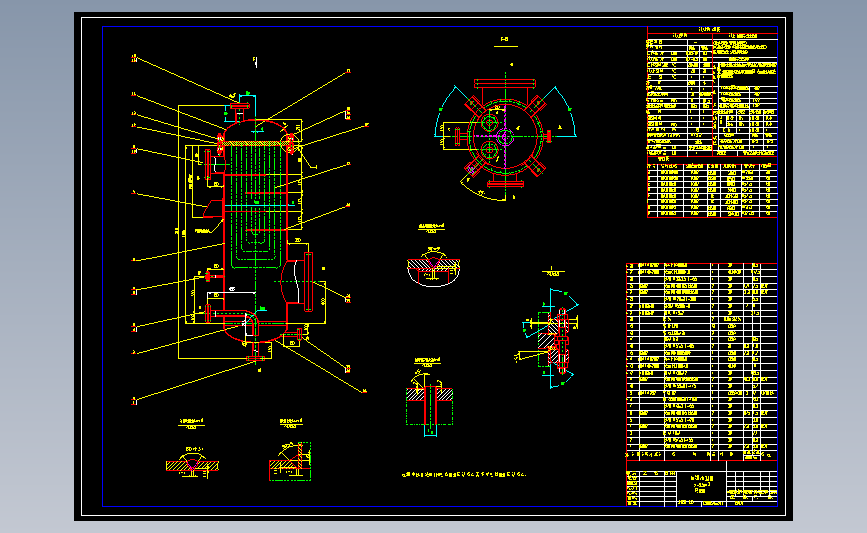The height and width of the screenshot is (533, 867).
Task: Select the circular top-view section drawing
Action: [505, 135]
